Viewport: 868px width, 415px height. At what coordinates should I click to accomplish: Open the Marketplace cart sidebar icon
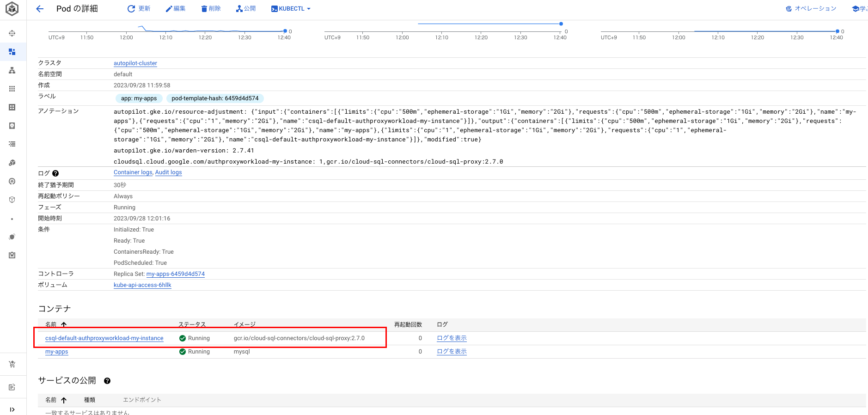[12, 364]
